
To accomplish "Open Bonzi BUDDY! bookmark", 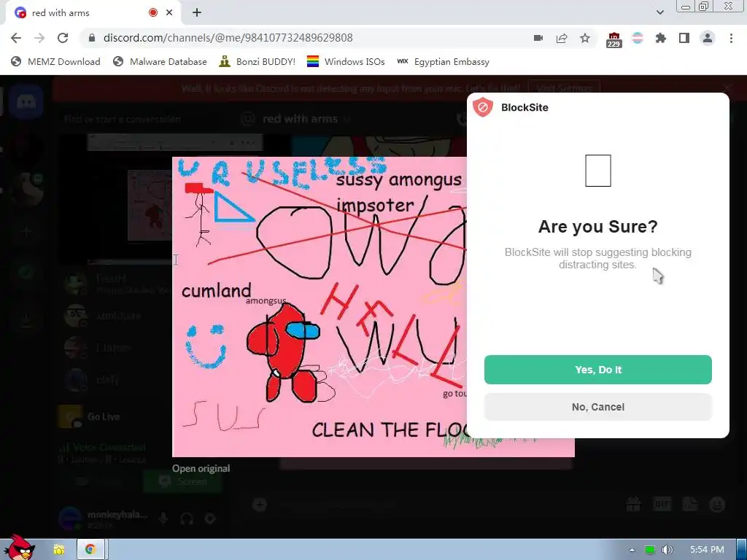I will click(x=258, y=61).
